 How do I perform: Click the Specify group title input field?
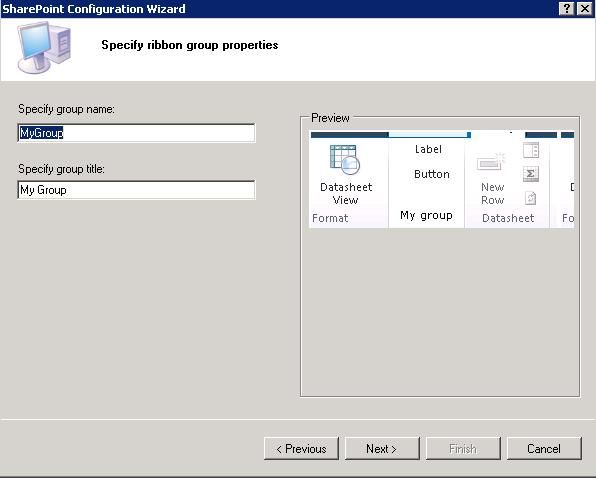136,190
